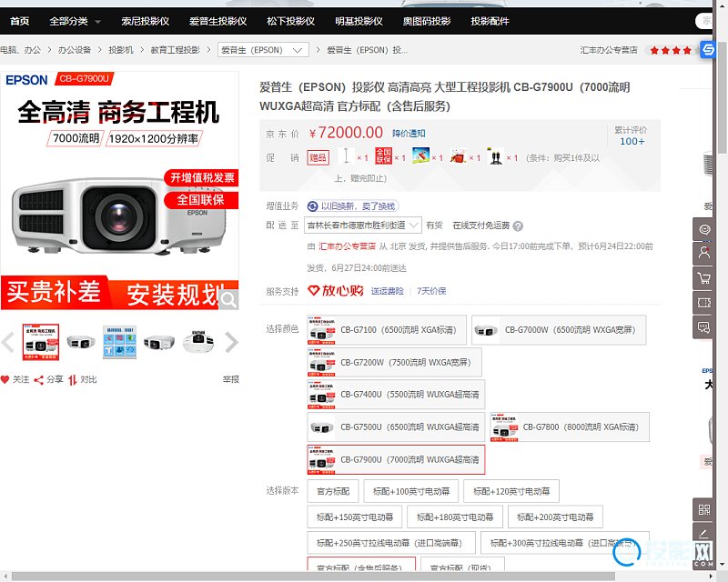Click the 分享 share icon
Image resolution: width=728 pixels, height=582 pixels.
[39, 379]
